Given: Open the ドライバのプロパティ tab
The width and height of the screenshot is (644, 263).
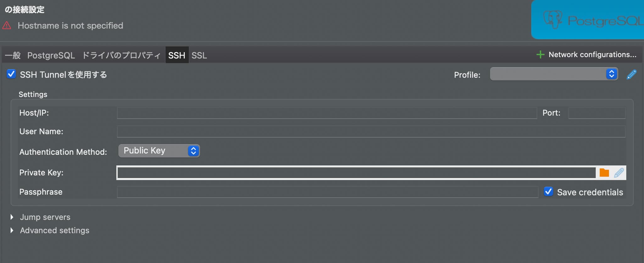Looking at the screenshot, I should [x=121, y=55].
